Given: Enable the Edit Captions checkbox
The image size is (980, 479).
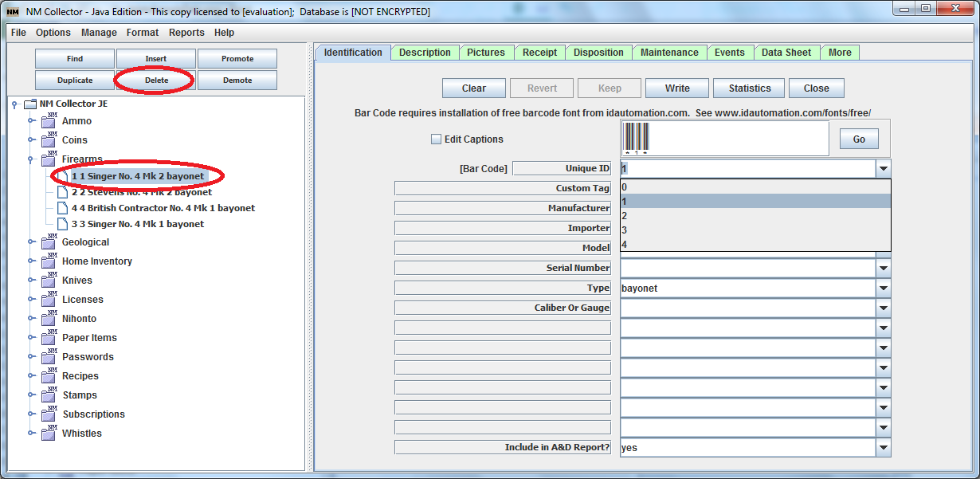Looking at the screenshot, I should 437,139.
